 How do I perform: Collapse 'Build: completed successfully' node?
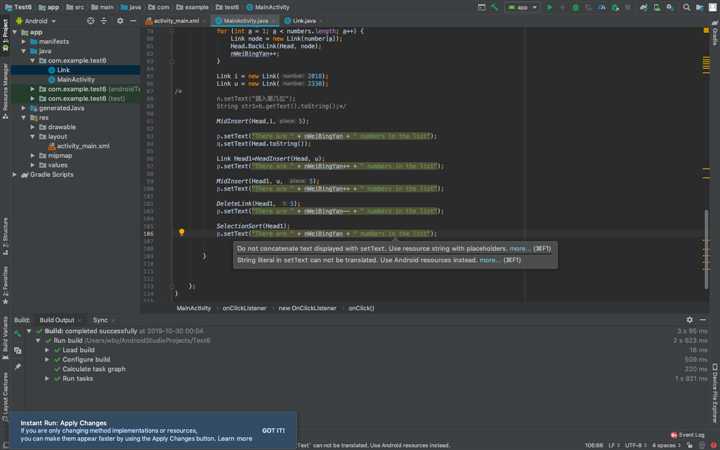[x=29, y=331]
